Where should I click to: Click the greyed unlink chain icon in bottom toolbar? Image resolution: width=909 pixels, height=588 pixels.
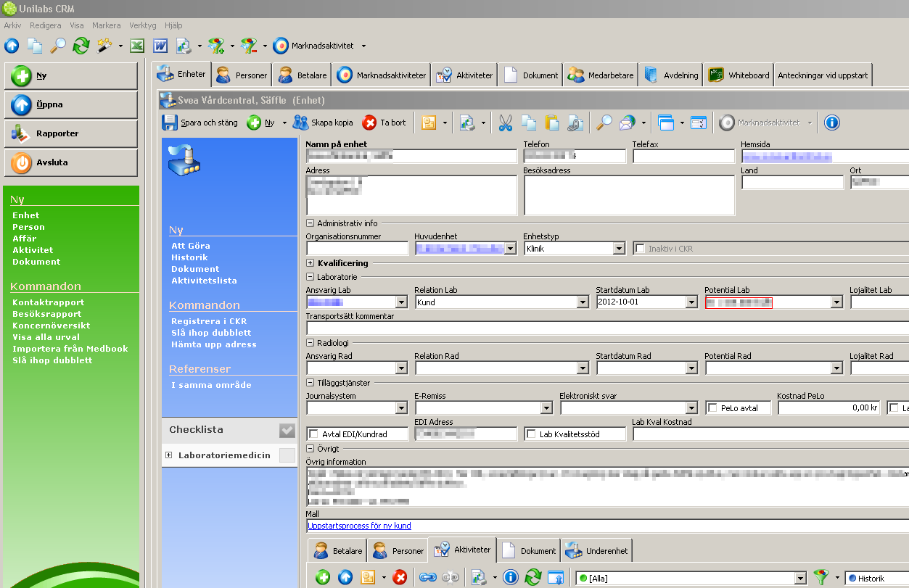pyautogui.click(x=451, y=577)
